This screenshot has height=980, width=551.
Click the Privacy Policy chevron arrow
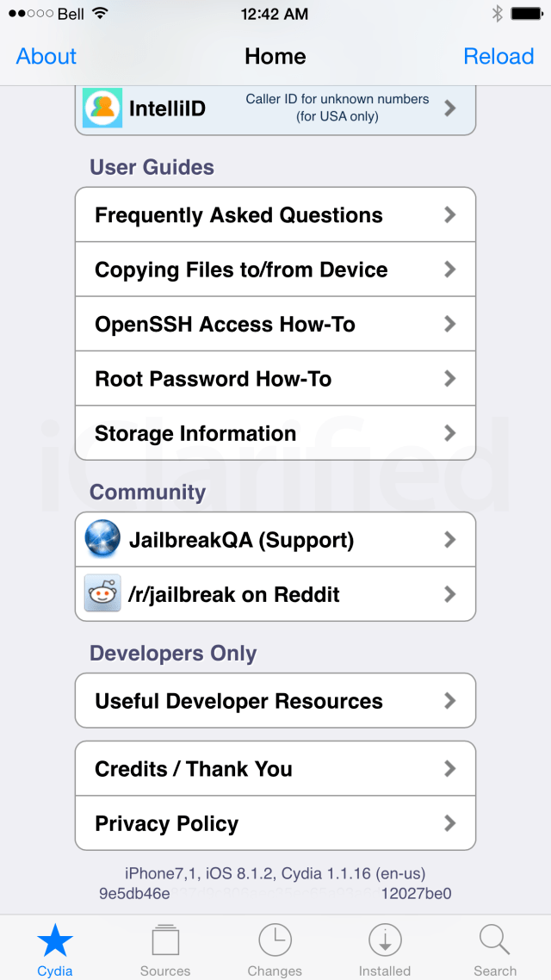pos(449,824)
